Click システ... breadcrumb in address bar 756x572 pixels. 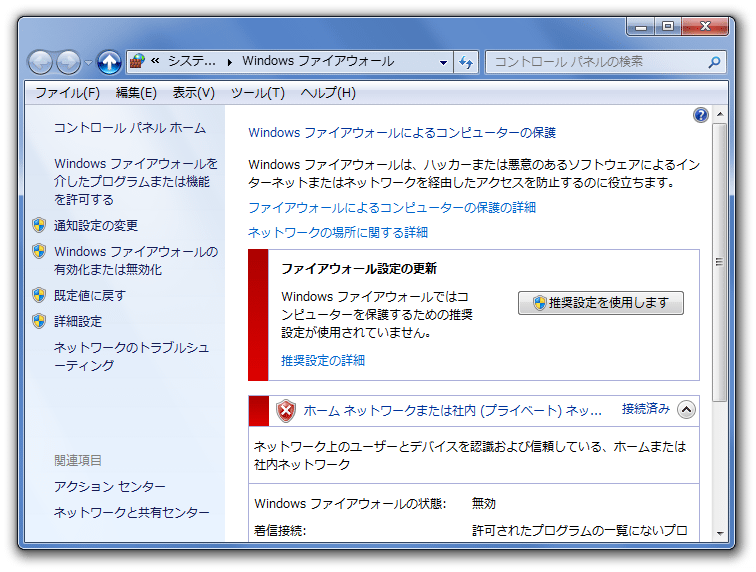click(191, 61)
